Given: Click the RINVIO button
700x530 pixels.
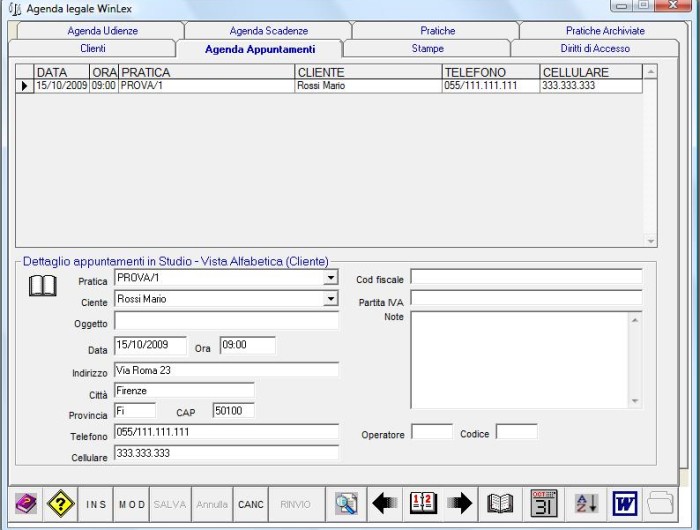Looking at the screenshot, I should point(296,504).
